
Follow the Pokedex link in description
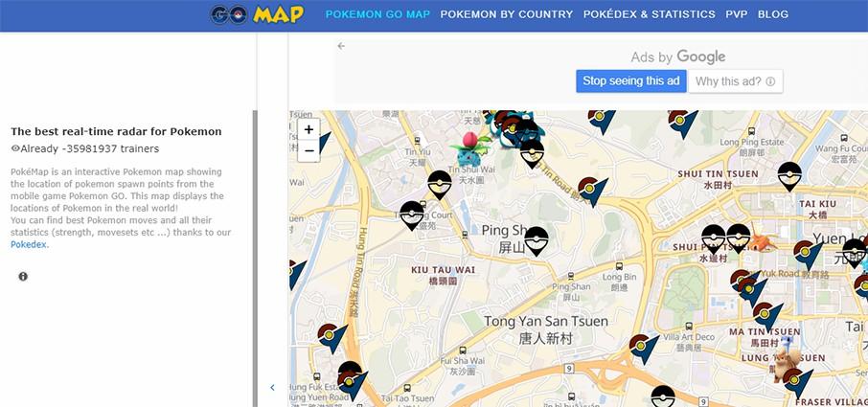28,244
